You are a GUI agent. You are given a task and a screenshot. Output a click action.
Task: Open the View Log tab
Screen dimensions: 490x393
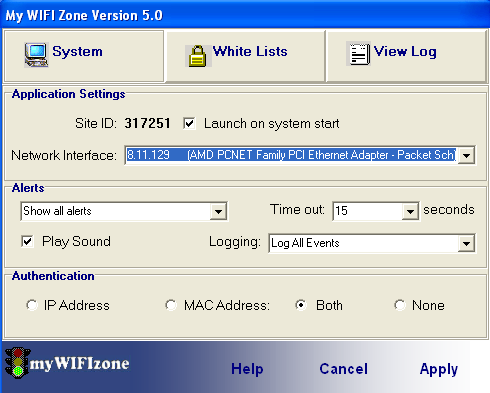click(406, 56)
